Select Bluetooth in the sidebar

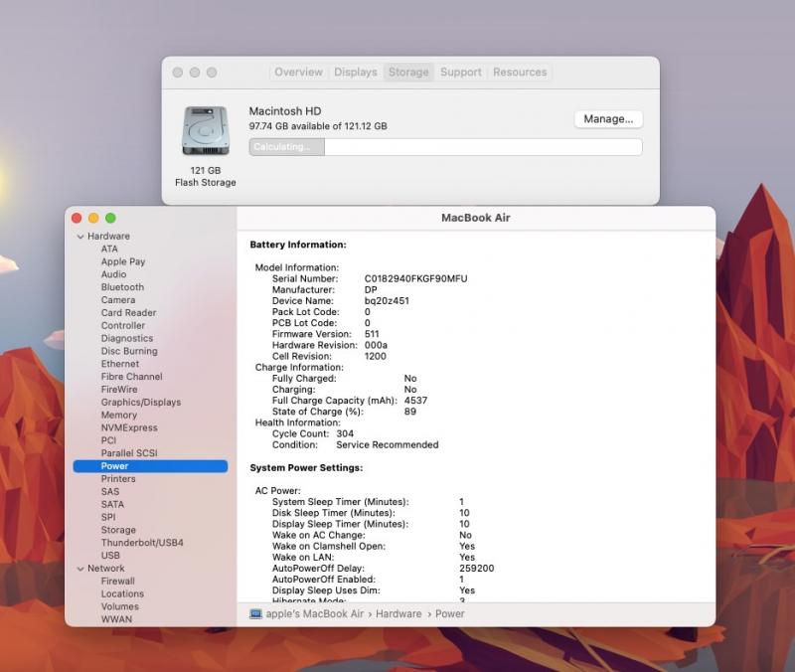pyautogui.click(x=122, y=287)
